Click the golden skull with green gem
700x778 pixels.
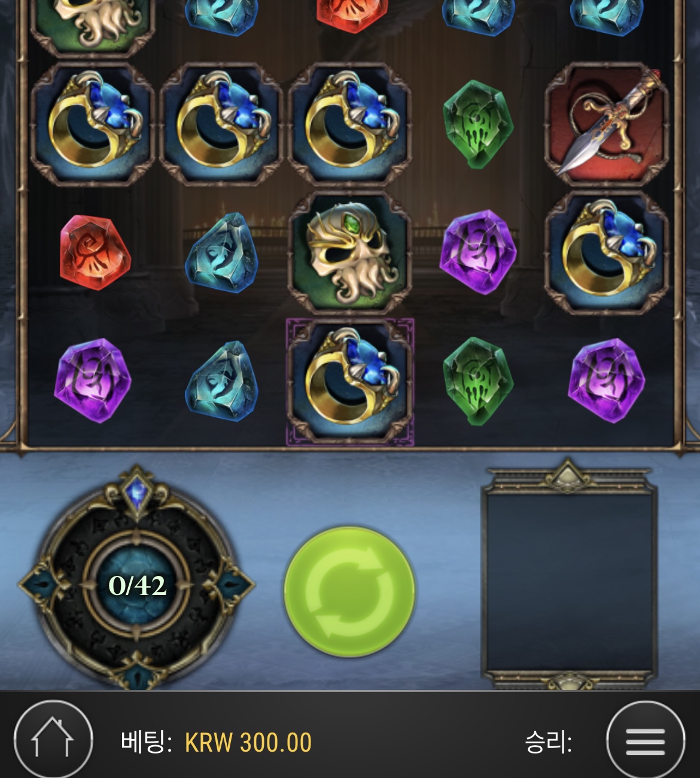click(350, 253)
